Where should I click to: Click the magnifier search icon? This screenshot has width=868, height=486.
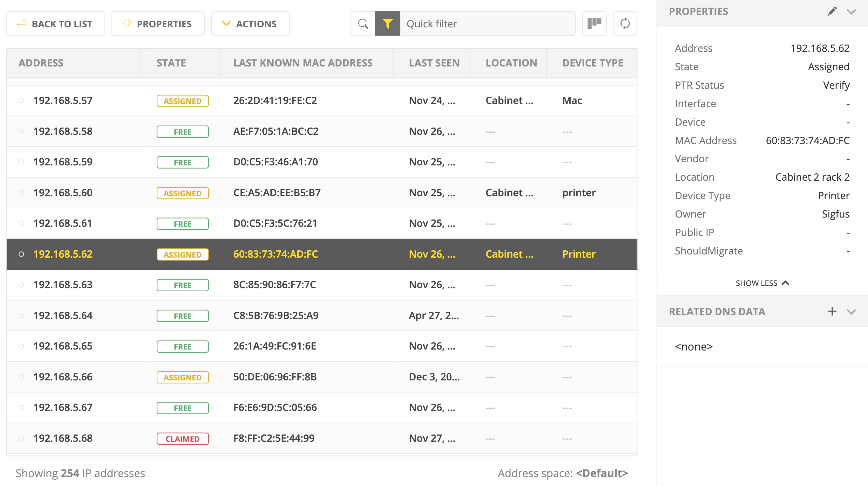pos(363,24)
